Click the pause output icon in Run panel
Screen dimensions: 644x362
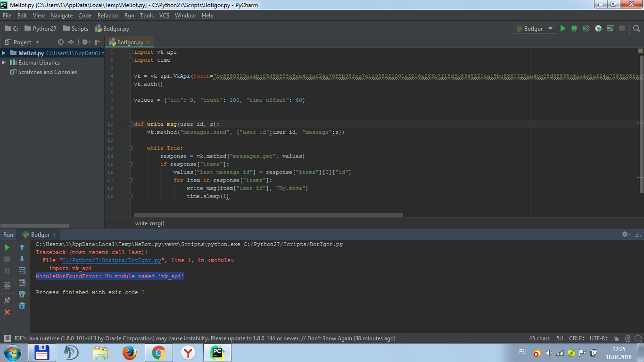pyautogui.click(x=7, y=271)
